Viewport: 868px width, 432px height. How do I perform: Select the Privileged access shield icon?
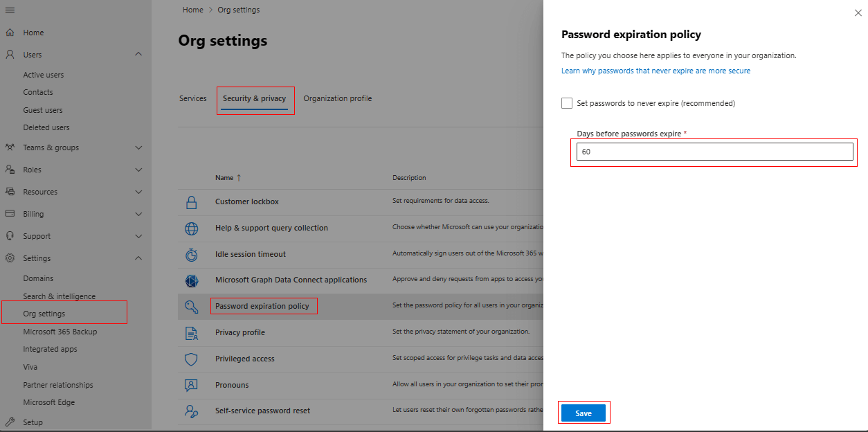(x=191, y=359)
